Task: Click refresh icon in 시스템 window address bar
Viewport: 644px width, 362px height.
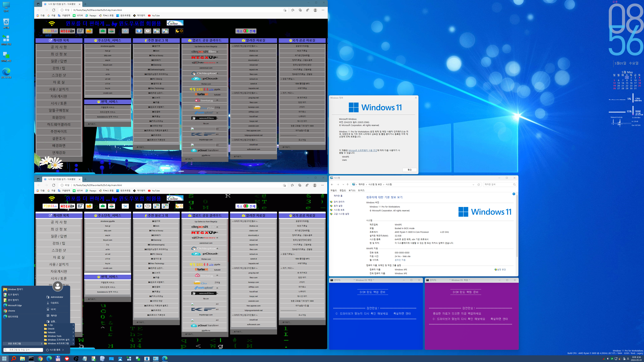Action: pos(478,185)
